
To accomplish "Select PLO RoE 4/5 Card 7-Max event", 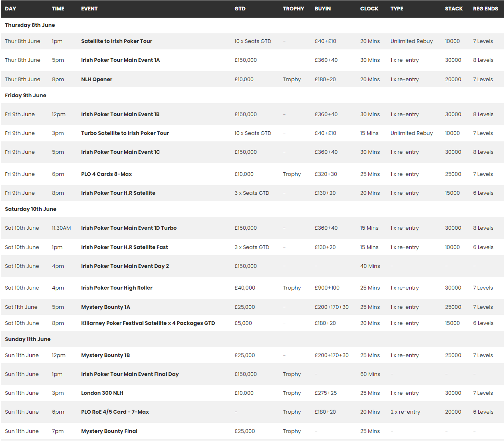I will [x=115, y=412].
